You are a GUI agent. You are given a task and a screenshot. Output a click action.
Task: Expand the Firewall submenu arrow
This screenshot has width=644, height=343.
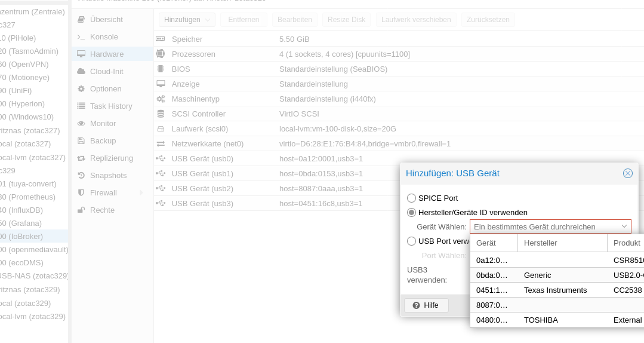[141, 193]
